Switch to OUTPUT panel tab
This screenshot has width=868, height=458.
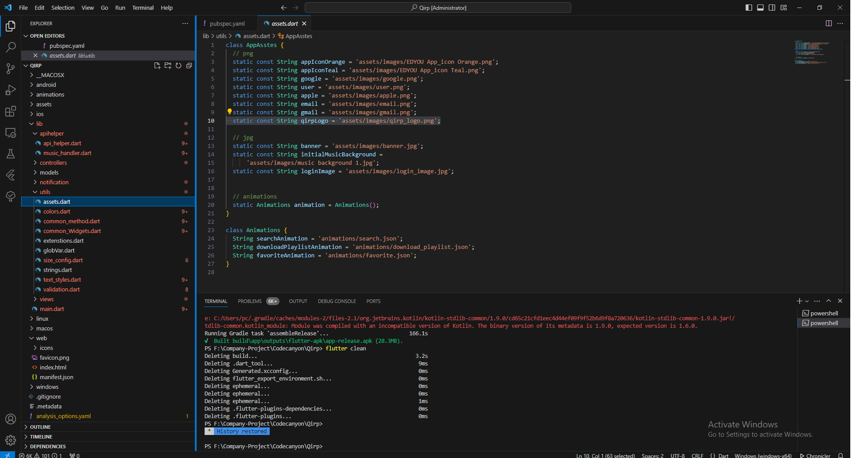click(298, 301)
